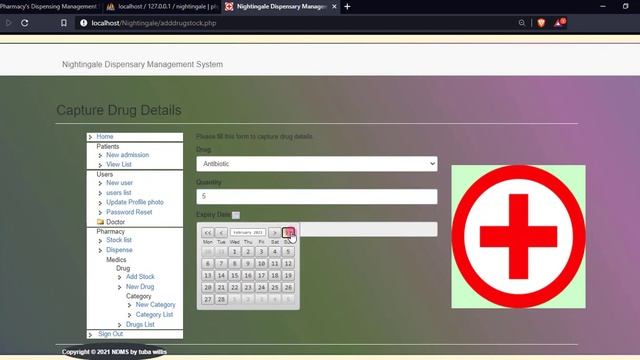
Task: Go to the next month in the calendar
Action: 275,233
